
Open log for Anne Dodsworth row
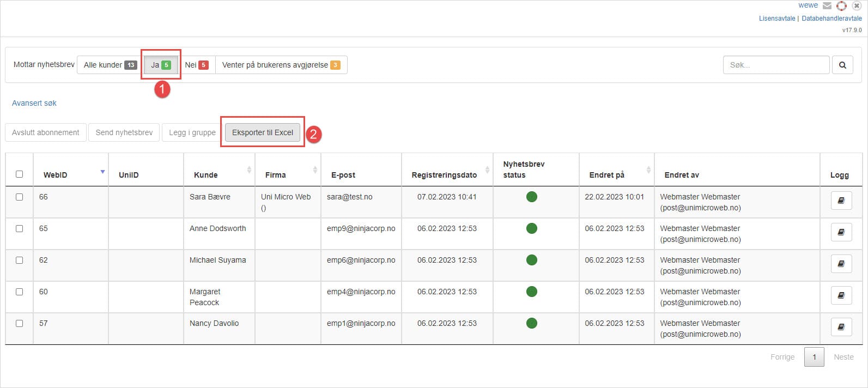841,232
